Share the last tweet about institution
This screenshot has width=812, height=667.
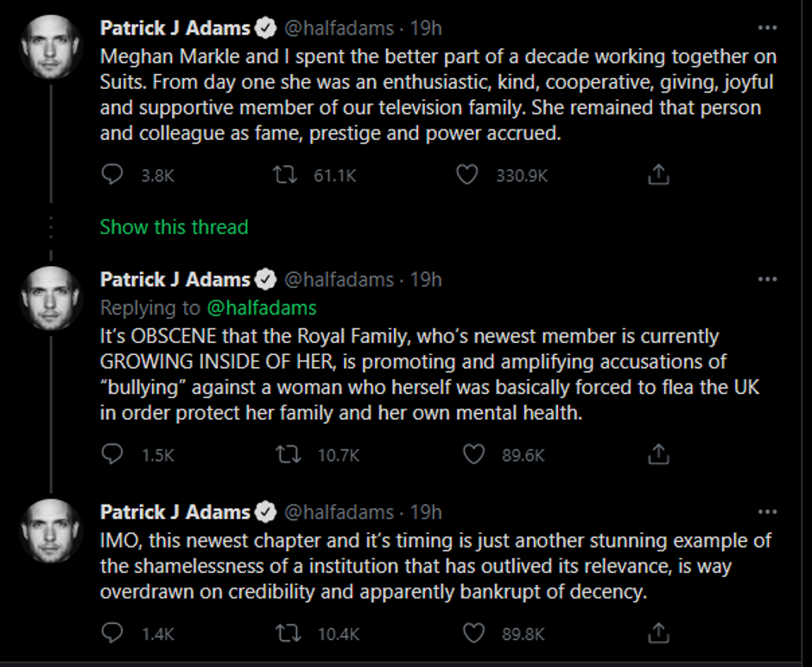pos(658,634)
